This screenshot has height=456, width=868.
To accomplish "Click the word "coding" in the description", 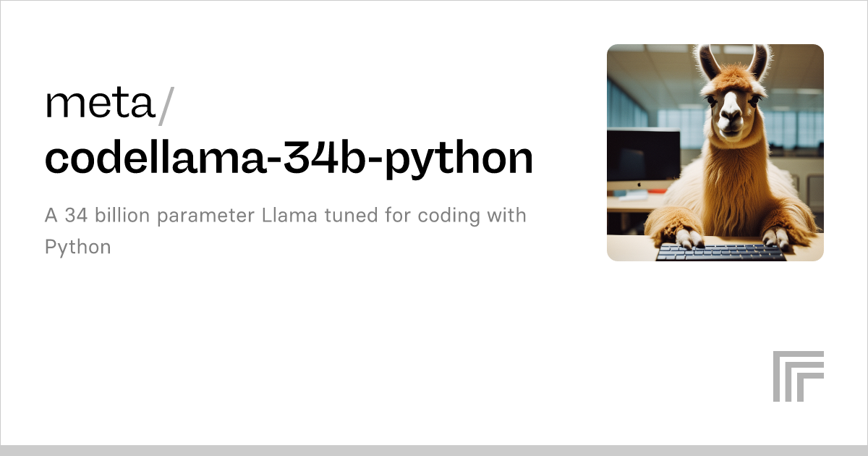I will 456,217.
